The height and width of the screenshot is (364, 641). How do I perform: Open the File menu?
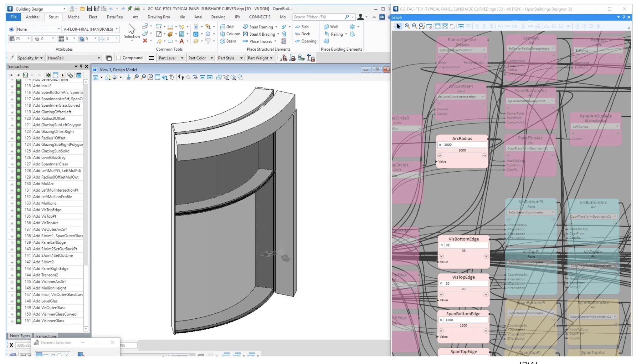tap(13, 17)
